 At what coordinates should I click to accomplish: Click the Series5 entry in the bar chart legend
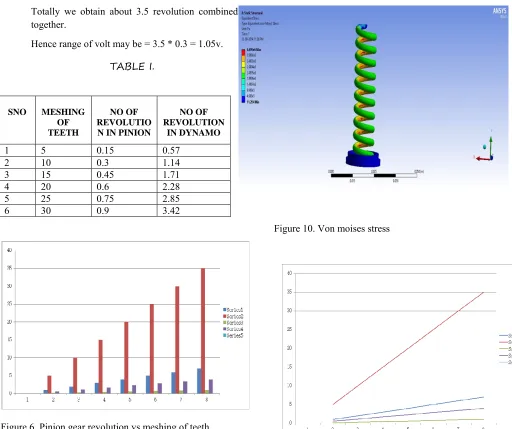233,335
